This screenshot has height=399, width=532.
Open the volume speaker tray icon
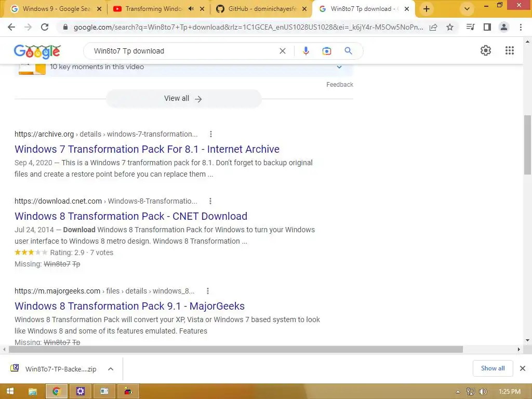pyautogui.click(x=483, y=392)
